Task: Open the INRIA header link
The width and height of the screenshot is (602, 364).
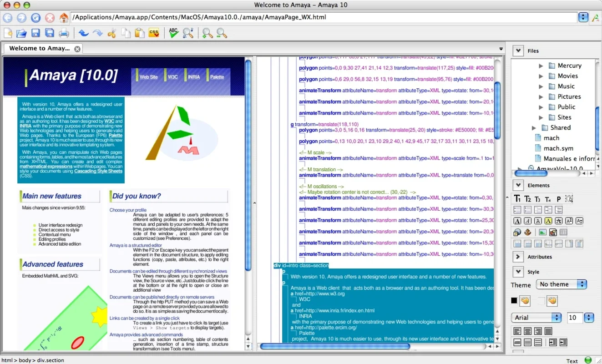Action: pos(194,77)
